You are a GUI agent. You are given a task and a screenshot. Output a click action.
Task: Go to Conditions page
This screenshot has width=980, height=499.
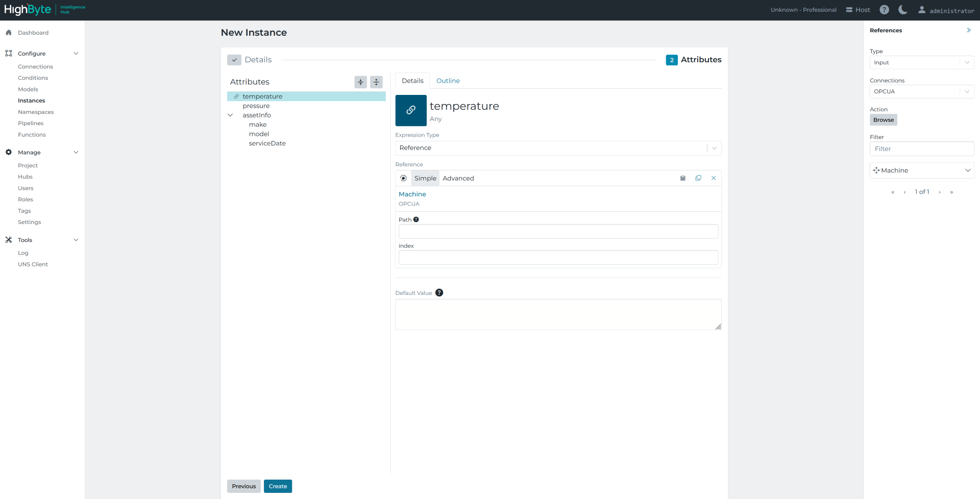(33, 78)
